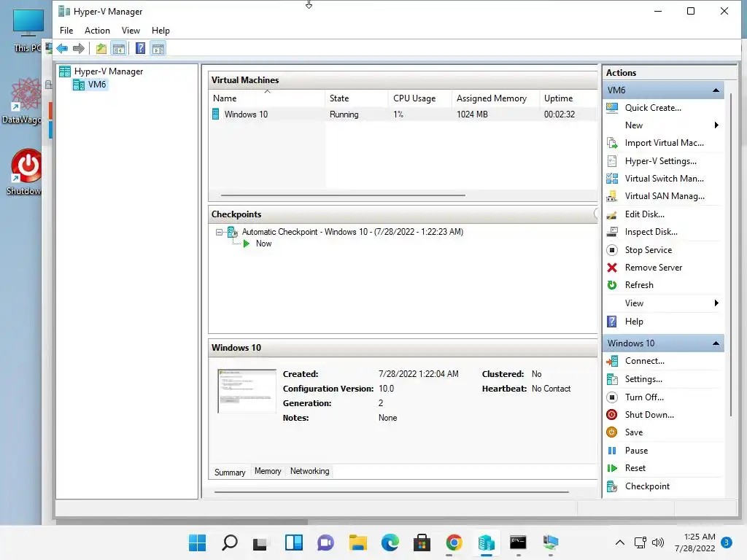The image size is (747, 560).
Task: Select the Now checkpoint node
Action: 263,244
